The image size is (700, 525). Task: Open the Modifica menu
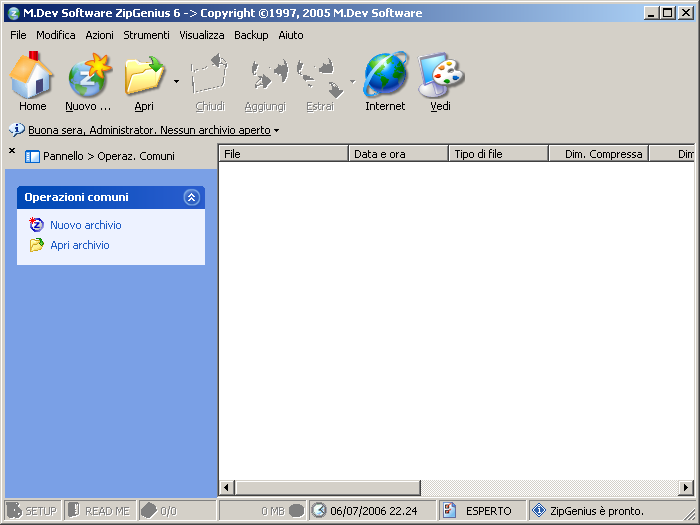point(56,35)
